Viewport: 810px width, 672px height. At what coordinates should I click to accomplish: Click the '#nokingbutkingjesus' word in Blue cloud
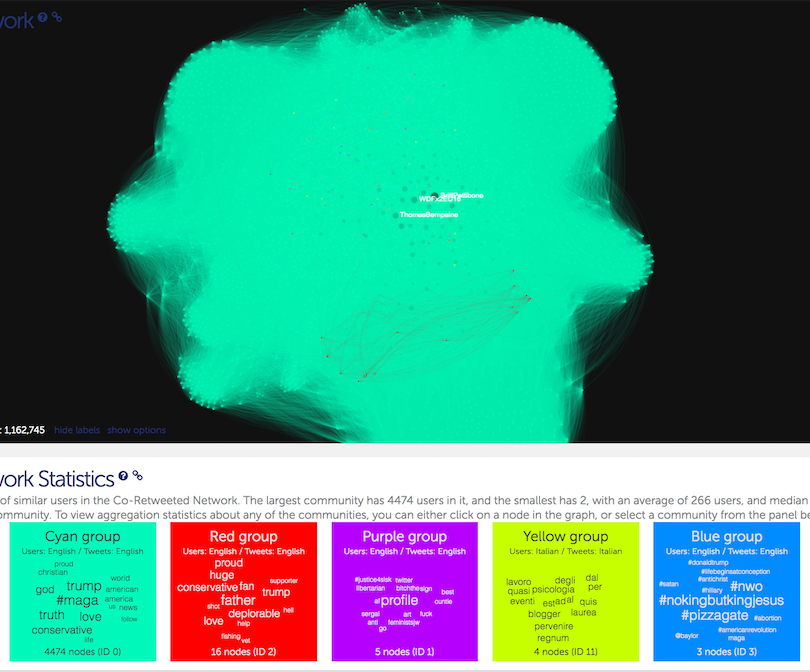point(721,600)
